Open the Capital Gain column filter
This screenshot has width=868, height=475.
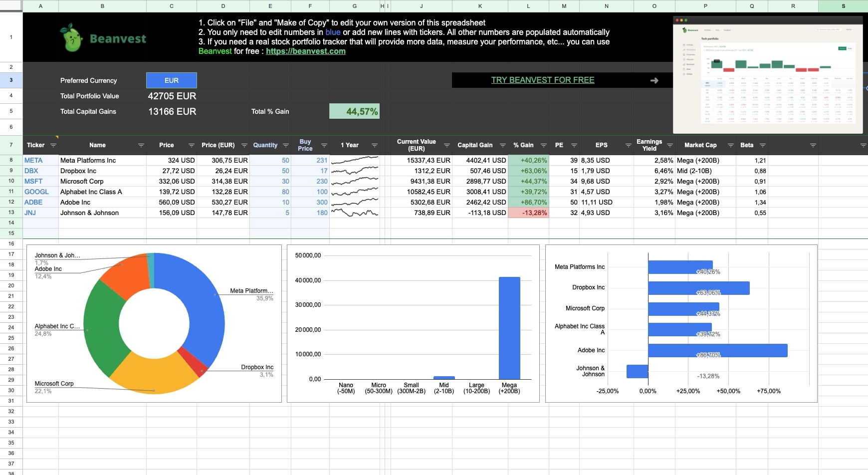(503, 145)
